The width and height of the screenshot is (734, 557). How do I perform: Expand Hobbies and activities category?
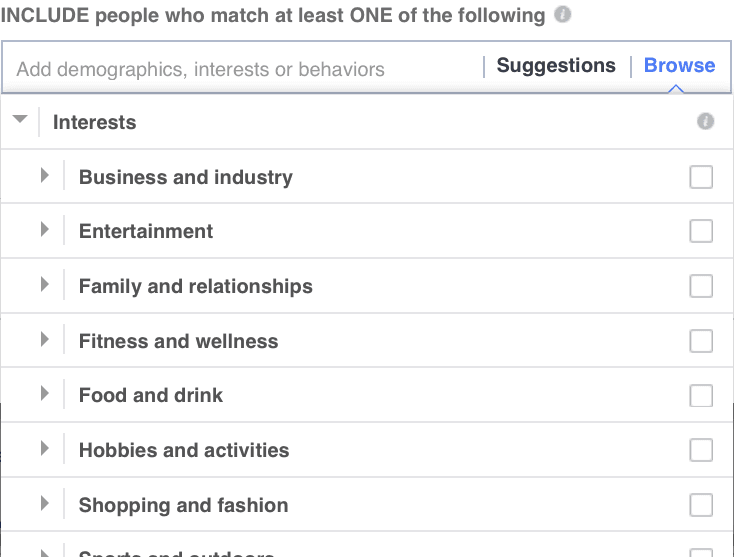[44, 449]
